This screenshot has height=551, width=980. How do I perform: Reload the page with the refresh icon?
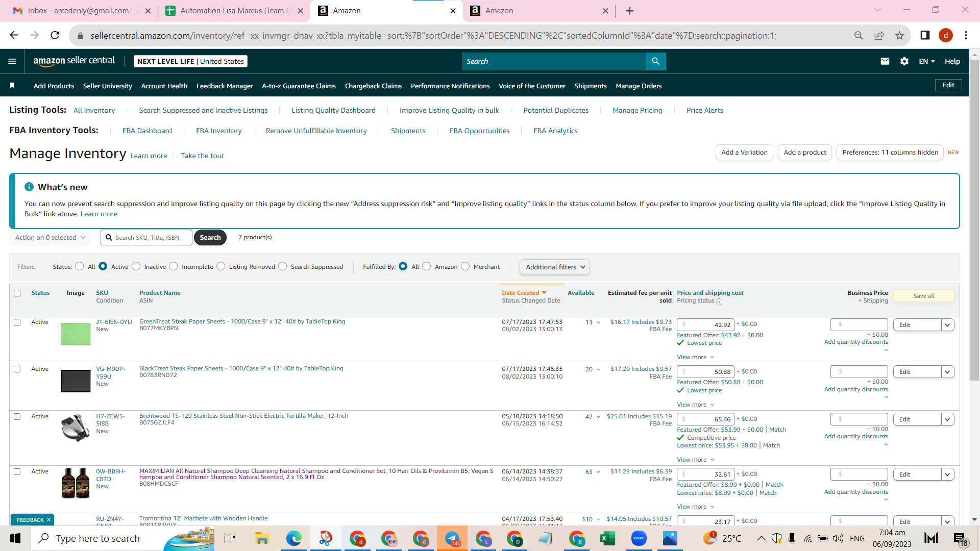(55, 35)
